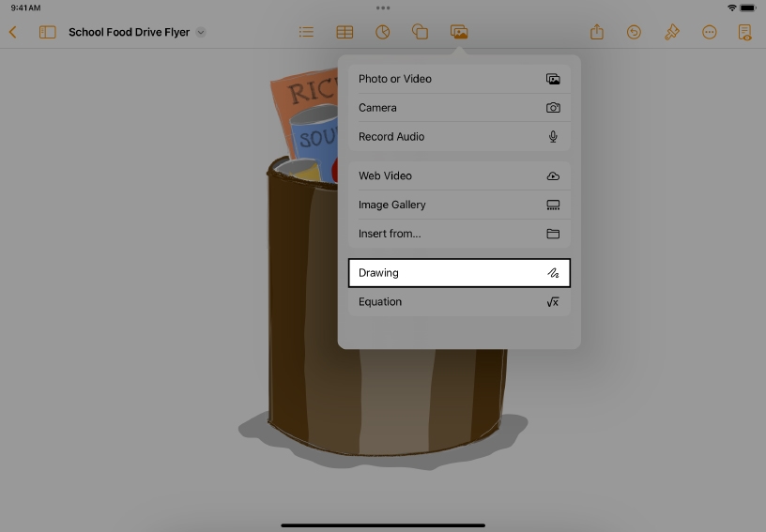Open the More options ellipsis menu

710,32
